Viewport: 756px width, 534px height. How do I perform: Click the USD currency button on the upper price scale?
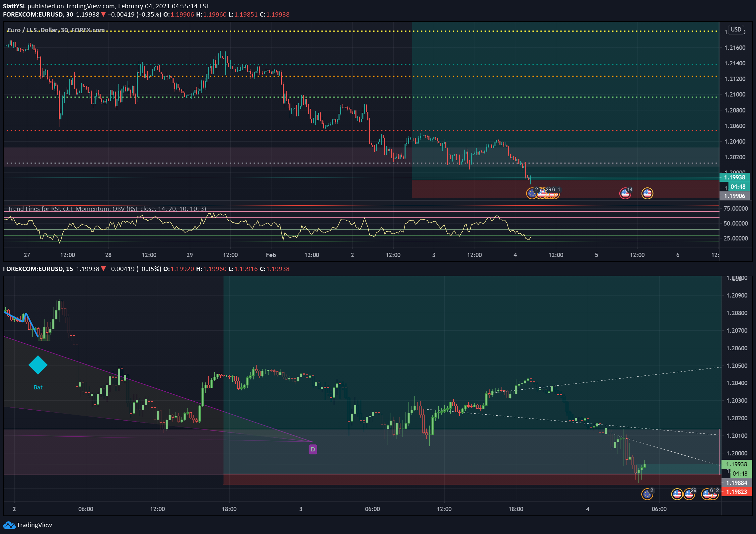pos(736,30)
